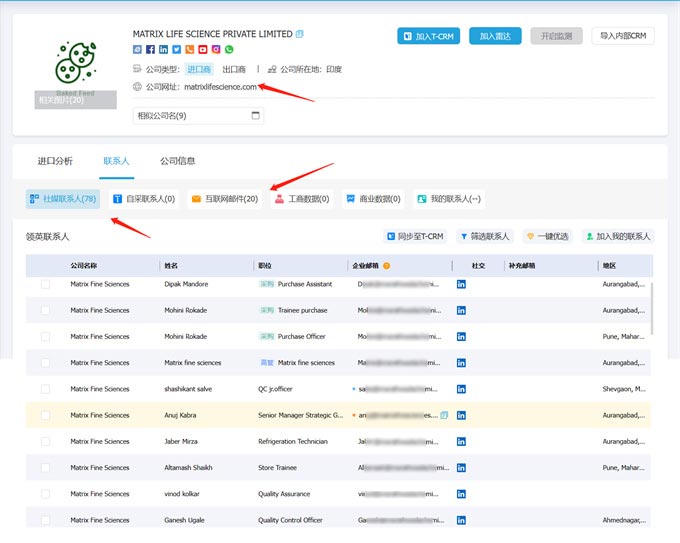Open LinkedIn profile of vinod kolkar
Viewport: 680px width, 543px height.
click(x=461, y=494)
